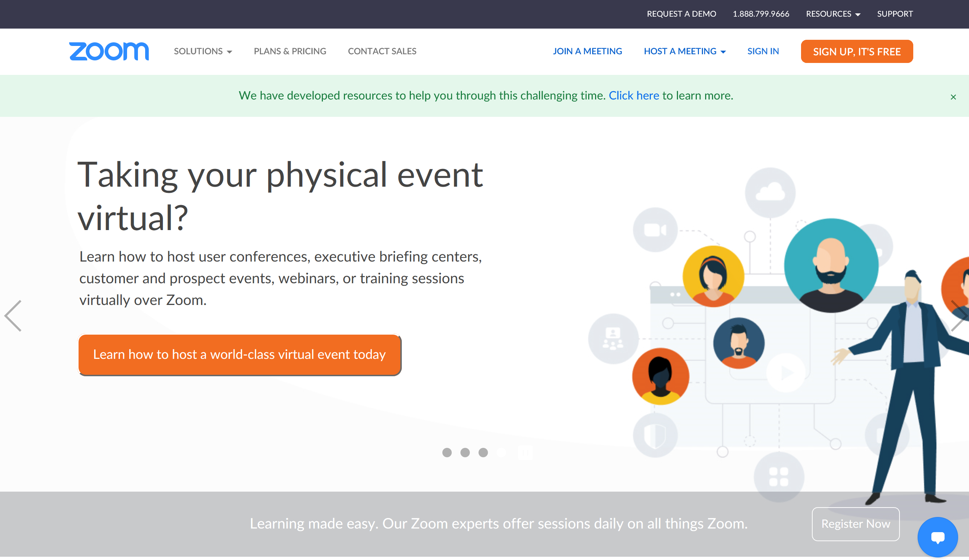Image resolution: width=969 pixels, height=560 pixels.
Task: Expand the Solutions dropdown
Action: click(203, 51)
